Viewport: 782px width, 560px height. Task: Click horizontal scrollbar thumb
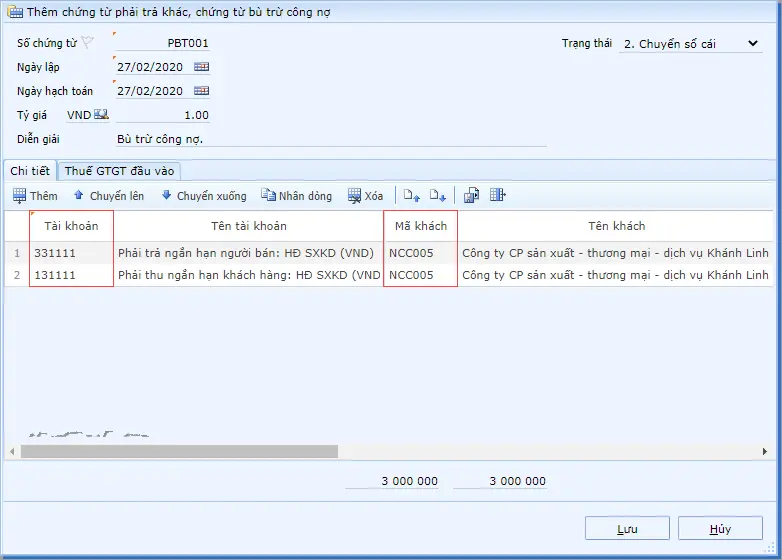click(x=180, y=451)
